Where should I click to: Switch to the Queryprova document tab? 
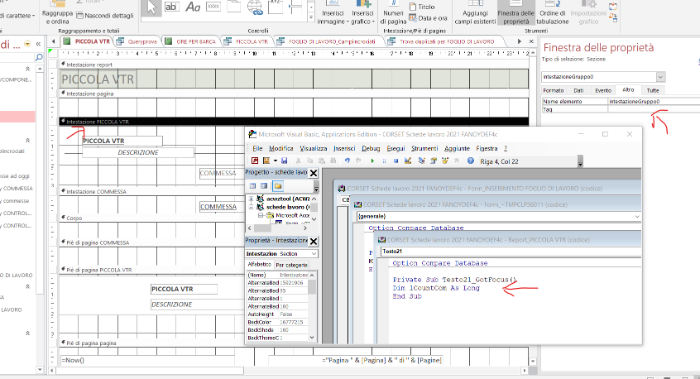click(x=138, y=42)
